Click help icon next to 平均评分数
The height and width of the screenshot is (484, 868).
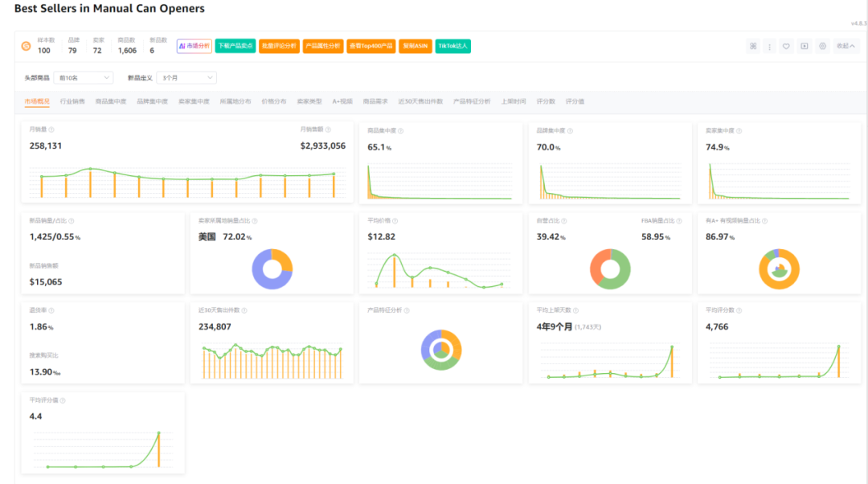[x=739, y=310]
